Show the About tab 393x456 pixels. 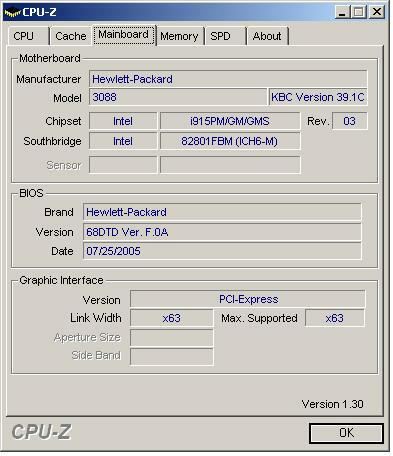tap(267, 36)
